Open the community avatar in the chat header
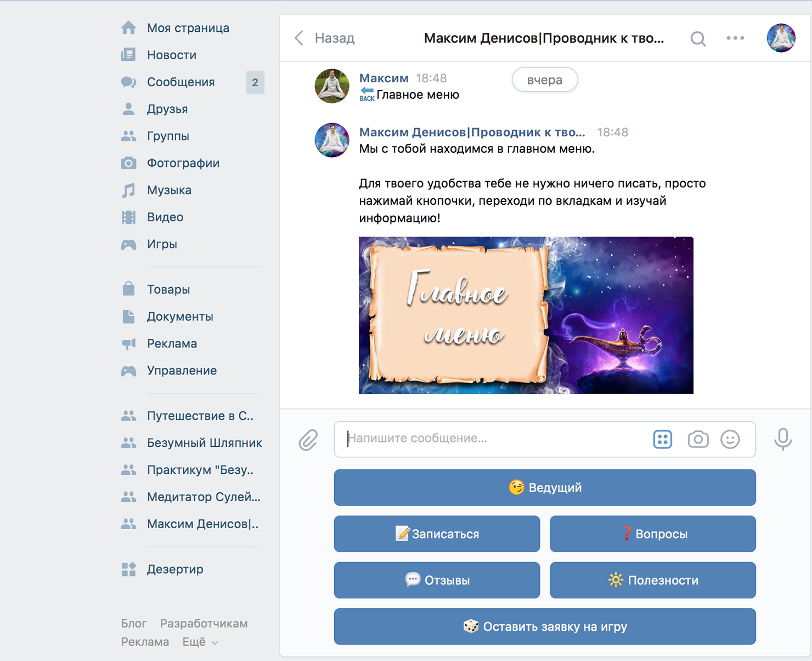 tap(781, 38)
